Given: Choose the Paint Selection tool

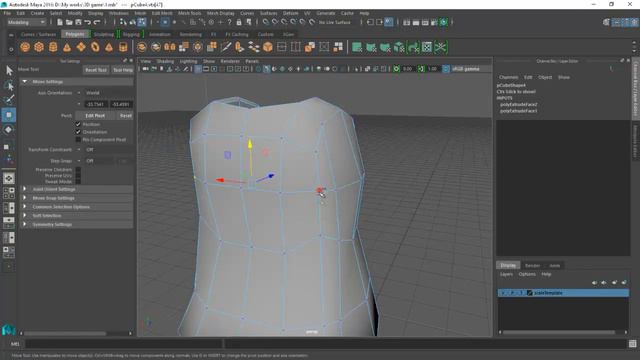Looking at the screenshot, I should 9,100.
